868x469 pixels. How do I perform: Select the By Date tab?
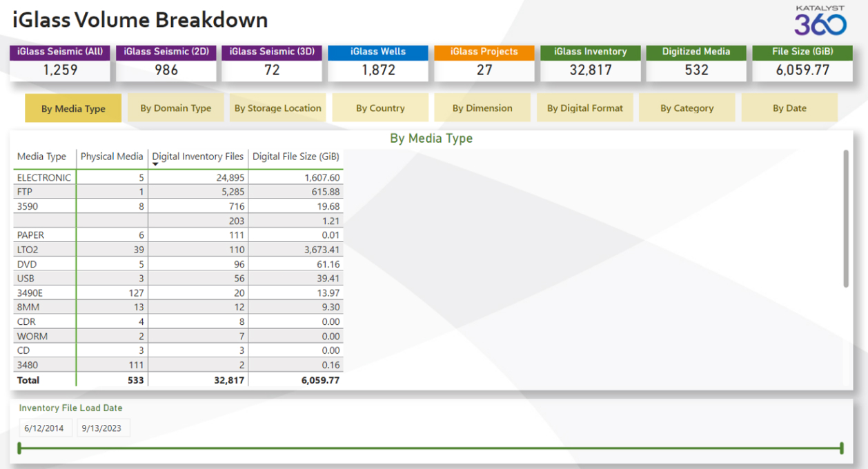789,108
